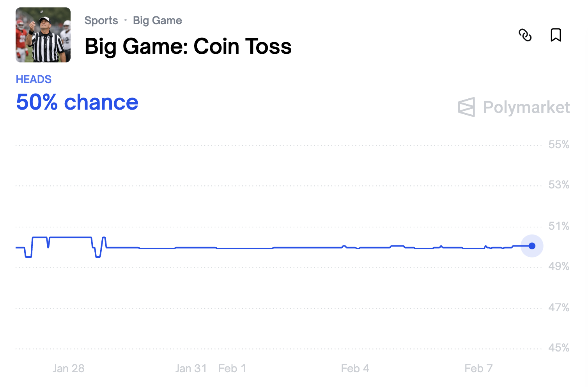Click the copy link icon
The image size is (588, 387).
click(525, 35)
